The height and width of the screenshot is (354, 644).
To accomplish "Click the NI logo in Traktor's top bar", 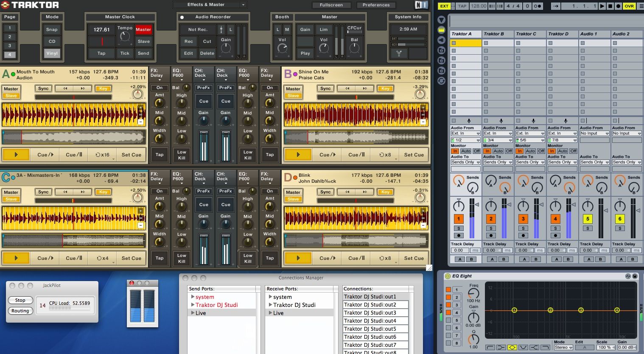I will click(x=422, y=5).
